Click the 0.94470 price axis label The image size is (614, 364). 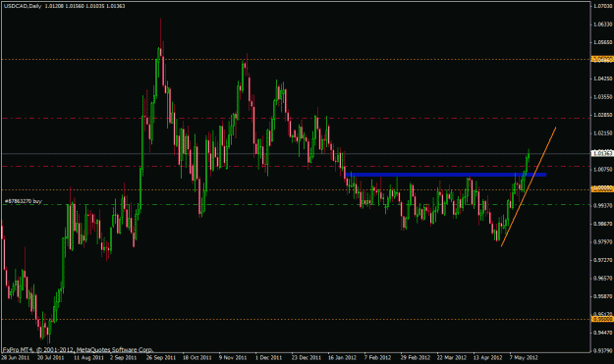click(603, 333)
